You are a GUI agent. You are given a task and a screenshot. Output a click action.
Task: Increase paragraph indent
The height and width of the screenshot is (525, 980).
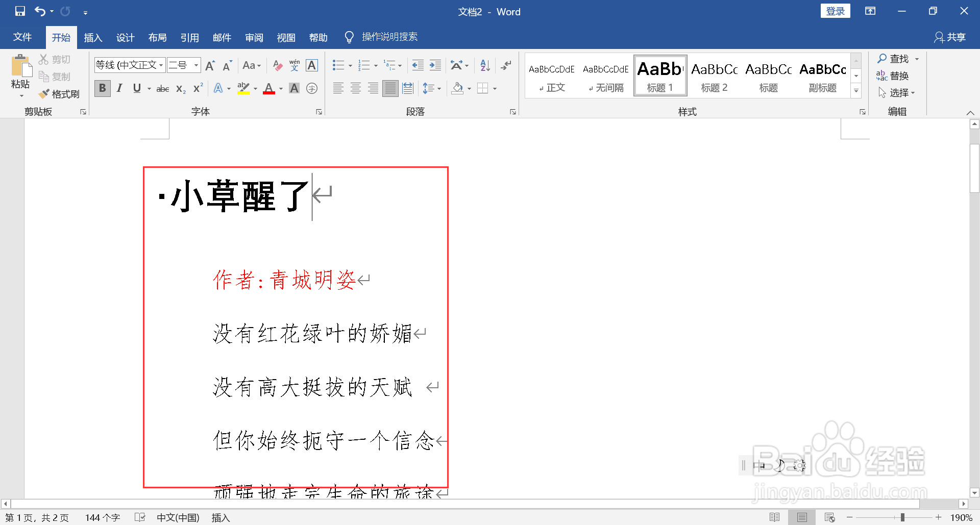click(x=435, y=65)
